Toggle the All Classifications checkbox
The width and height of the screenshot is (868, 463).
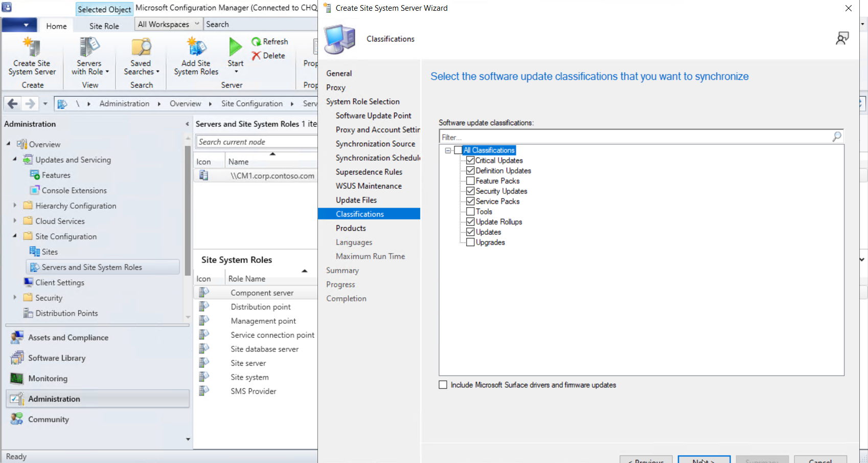[x=458, y=150]
